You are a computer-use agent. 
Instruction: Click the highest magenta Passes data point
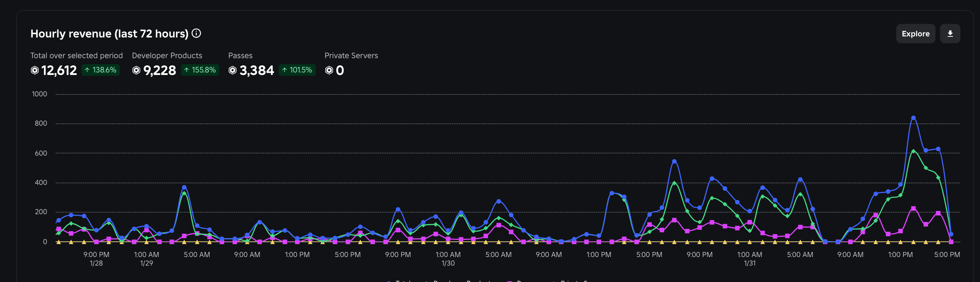913,208
